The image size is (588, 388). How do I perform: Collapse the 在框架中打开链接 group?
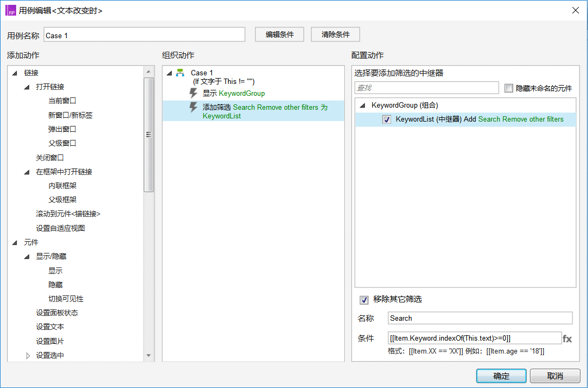click(x=26, y=172)
